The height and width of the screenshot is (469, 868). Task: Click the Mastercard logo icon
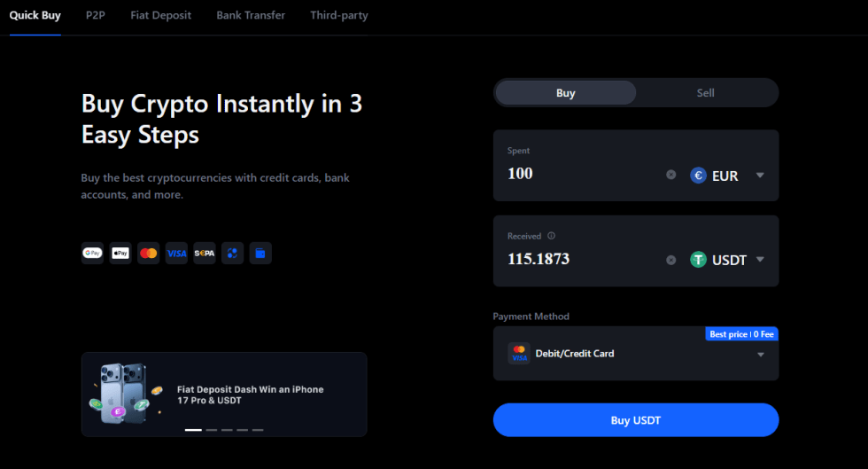pyautogui.click(x=149, y=254)
